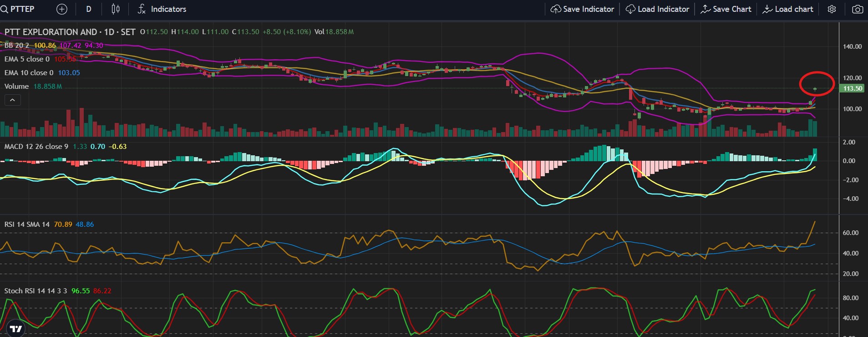
Task: Click the EMA 10 value 103.05
Action: pyautogui.click(x=69, y=73)
